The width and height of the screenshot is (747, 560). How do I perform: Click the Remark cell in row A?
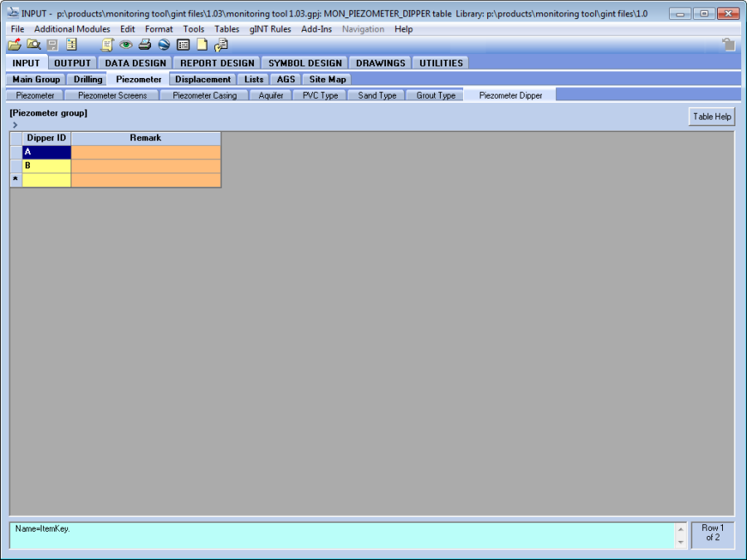[146, 153]
